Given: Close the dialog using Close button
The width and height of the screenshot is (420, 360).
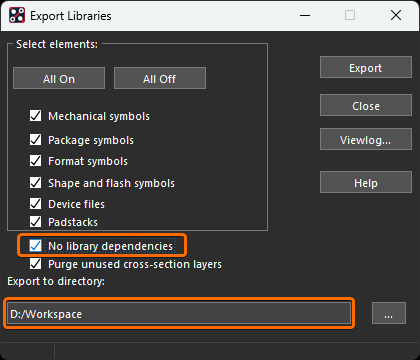Looking at the screenshot, I should tap(366, 105).
